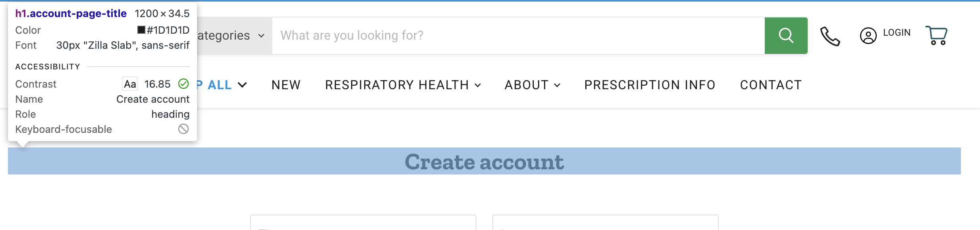Click the contrast pass checkmark icon
Screen dimensions: 980x230
coord(183,84)
